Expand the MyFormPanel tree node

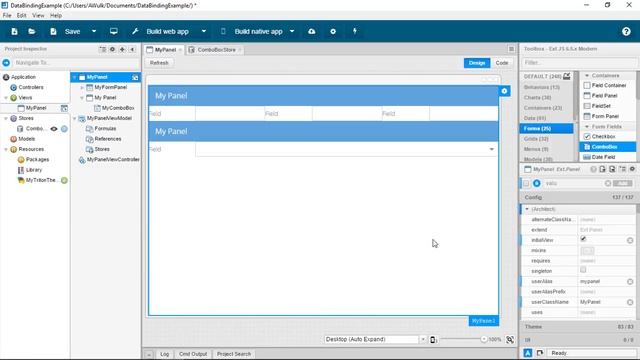pyautogui.click(x=82, y=88)
